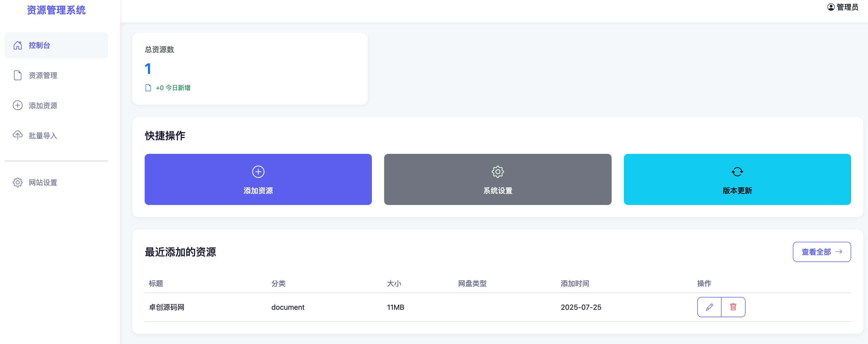Click the pencil icon to edit 卓创源码网
The image size is (868, 344).
click(709, 307)
